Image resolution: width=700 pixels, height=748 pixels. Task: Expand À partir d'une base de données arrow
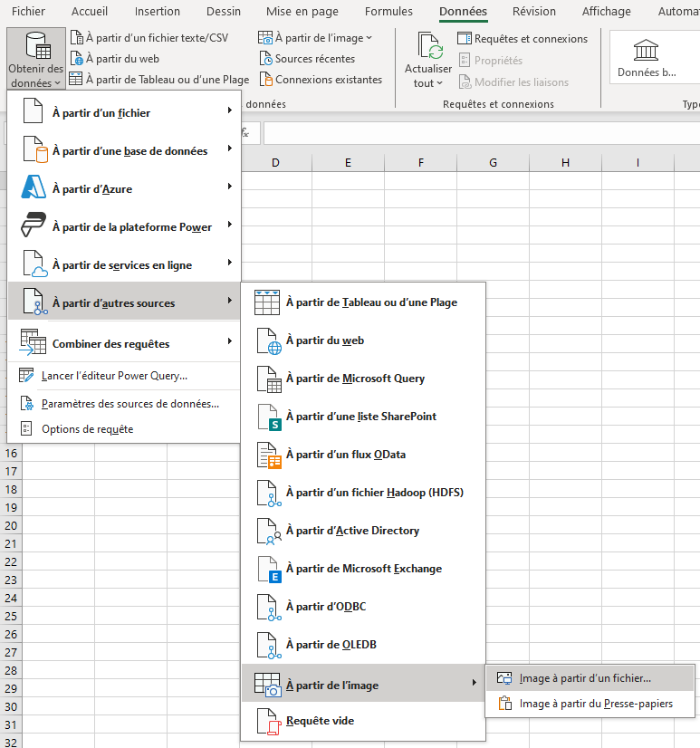pos(229,149)
